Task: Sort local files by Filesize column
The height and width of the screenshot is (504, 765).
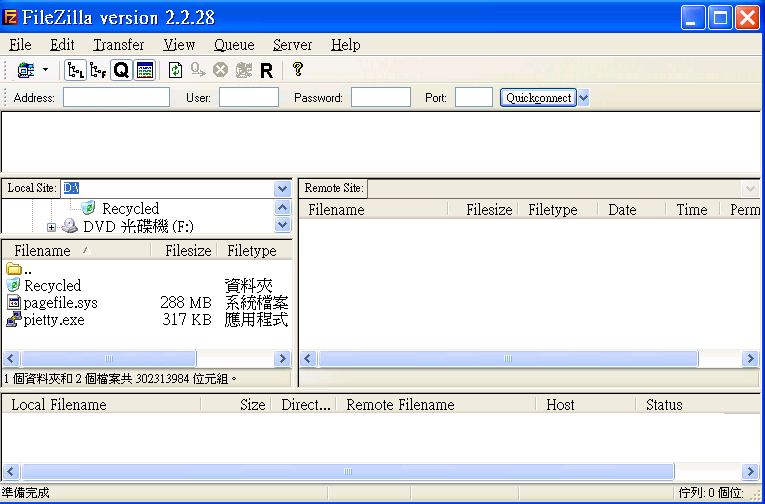Action: pyautogui.click(x=182, y=251)
